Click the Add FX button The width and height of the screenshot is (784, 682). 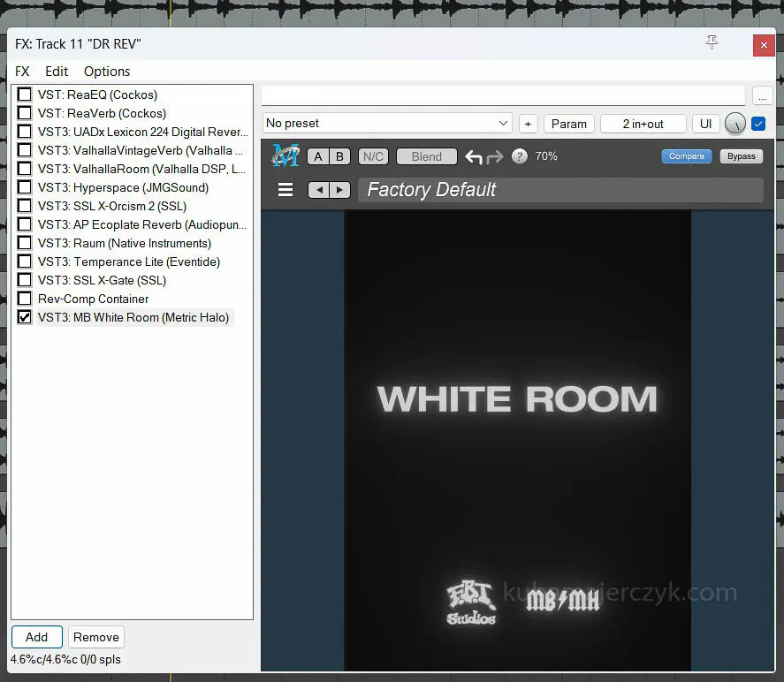pyautogui.click(x=37, y=637)
